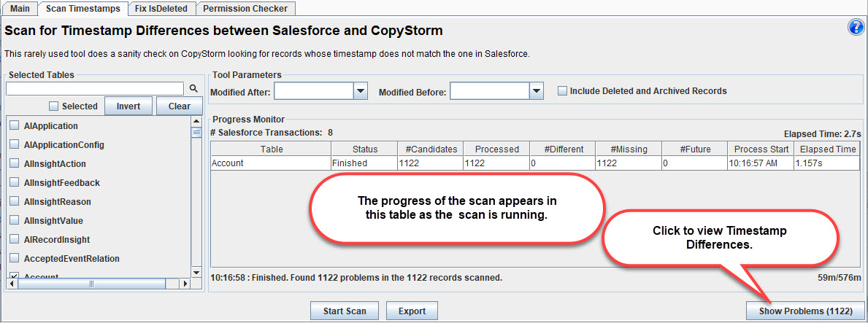Tick the AIRecordInsight checkbox
The image size is (868, 323).
coord(15,239)
